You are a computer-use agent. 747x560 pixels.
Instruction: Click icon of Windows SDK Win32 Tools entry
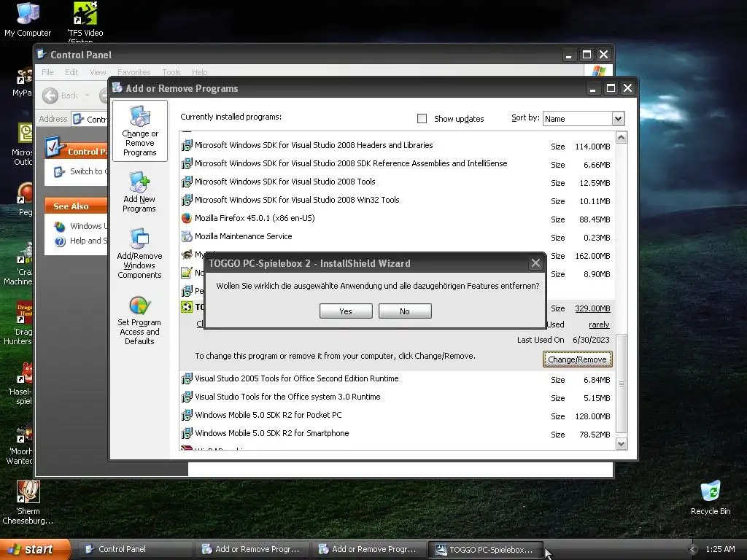point(187,200)
